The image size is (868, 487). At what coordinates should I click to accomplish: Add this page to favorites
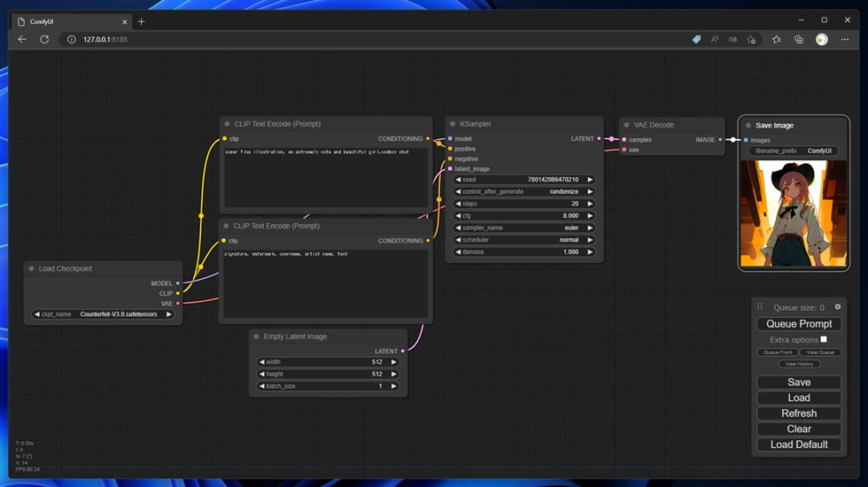coord(751,39)
